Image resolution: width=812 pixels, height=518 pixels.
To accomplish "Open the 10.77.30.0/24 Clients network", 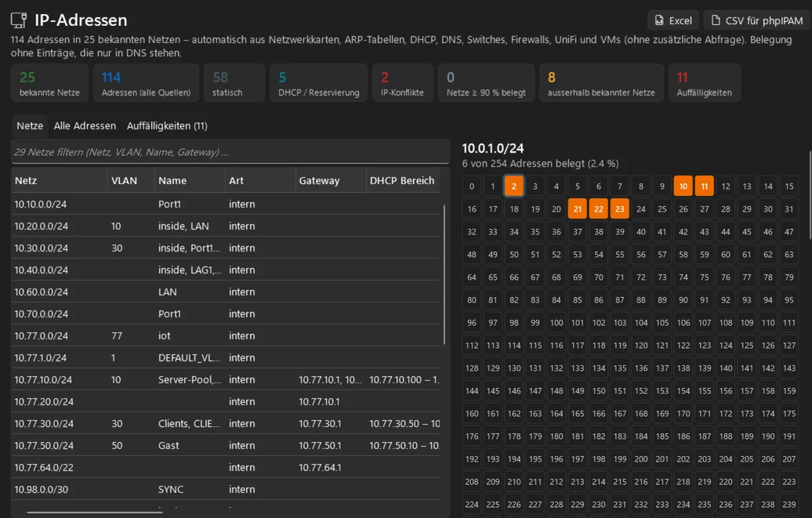I will point(226,423).
